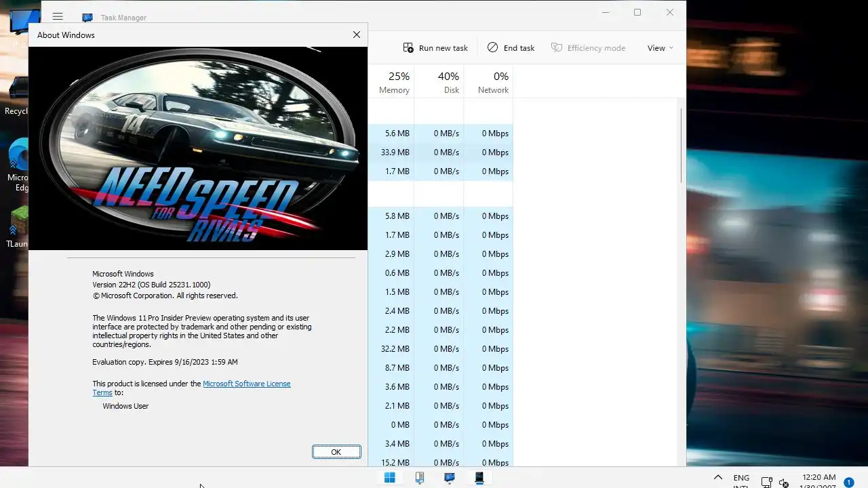
Task: Select the 5.6 MB memory cell
Action: coord(391,134)
